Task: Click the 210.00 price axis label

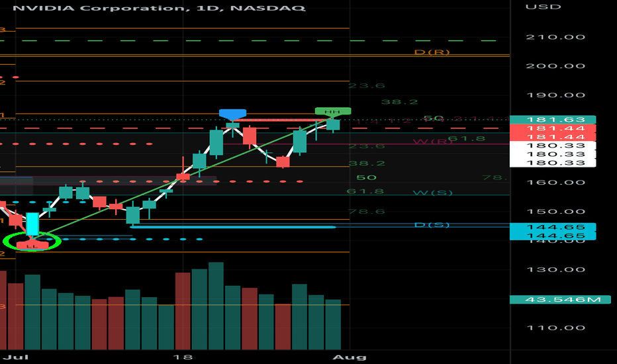Action: coord(555,37)
